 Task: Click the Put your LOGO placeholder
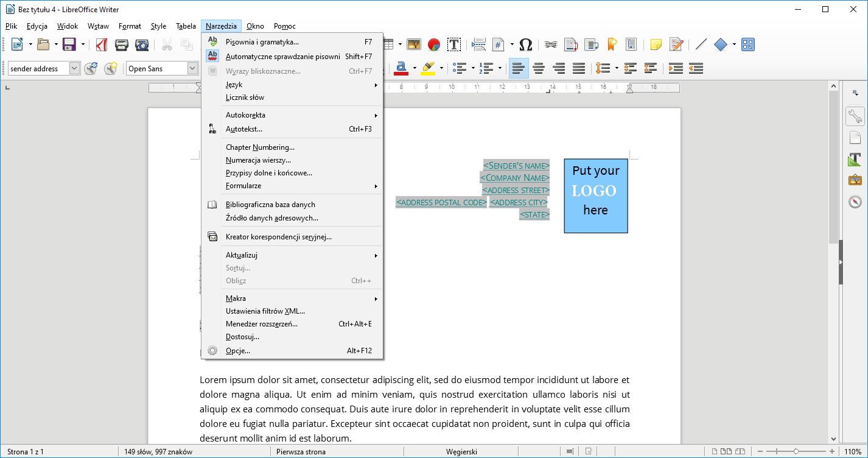click(x=595, y=196)
